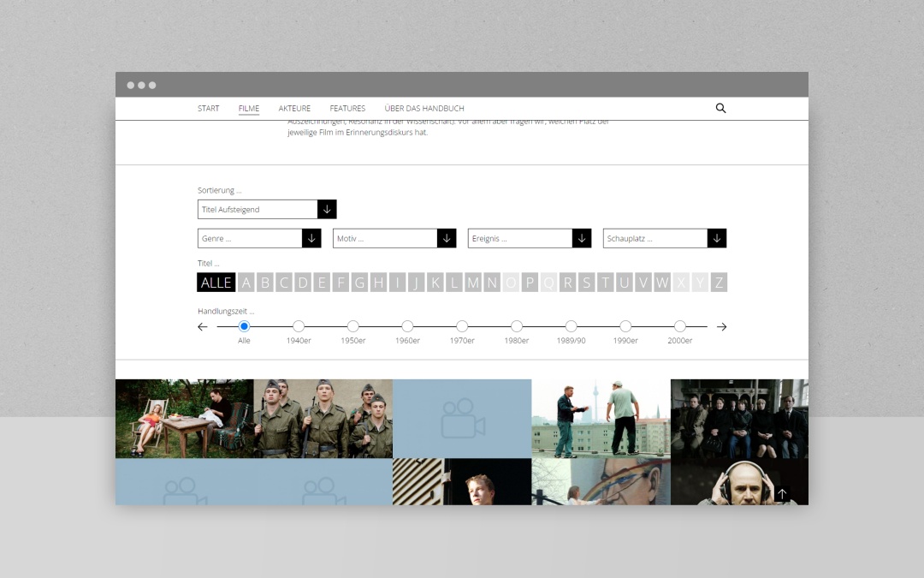Filter titles by letter T
The image size is (924, 578).
pyautogui.click(x=605, y=283)
